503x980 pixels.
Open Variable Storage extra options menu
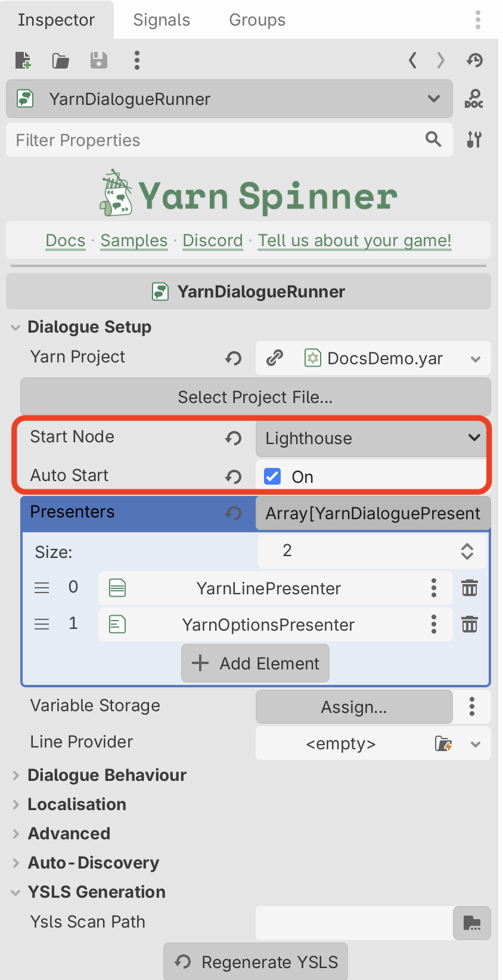tap(472, 706)
